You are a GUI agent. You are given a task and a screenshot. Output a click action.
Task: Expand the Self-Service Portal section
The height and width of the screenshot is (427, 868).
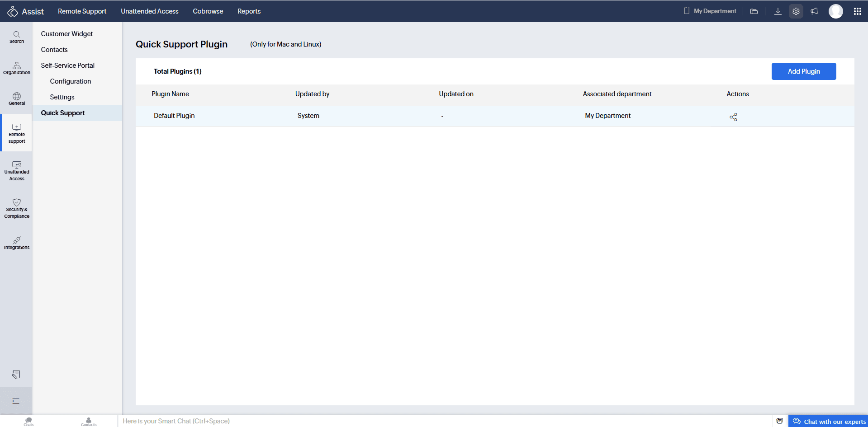67,66
